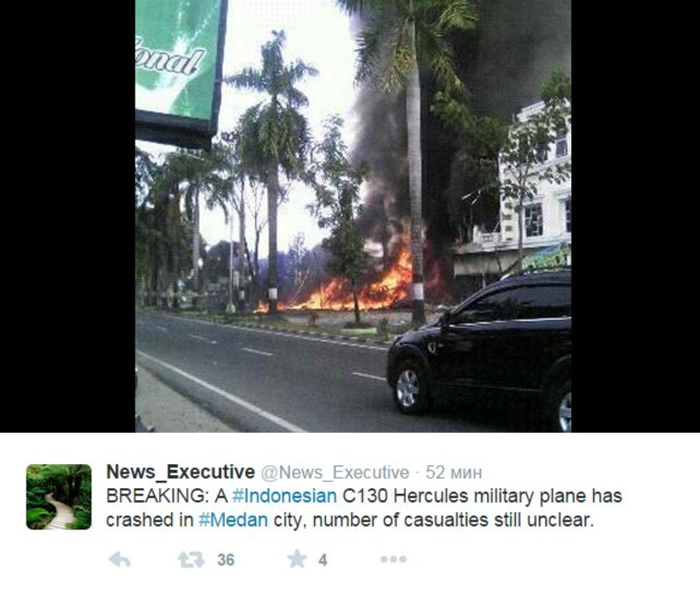Image resolution: width=700 pixels, height=594 pixels.
Task: Open the more options ellipsis
Action: [x=393, y=559]
